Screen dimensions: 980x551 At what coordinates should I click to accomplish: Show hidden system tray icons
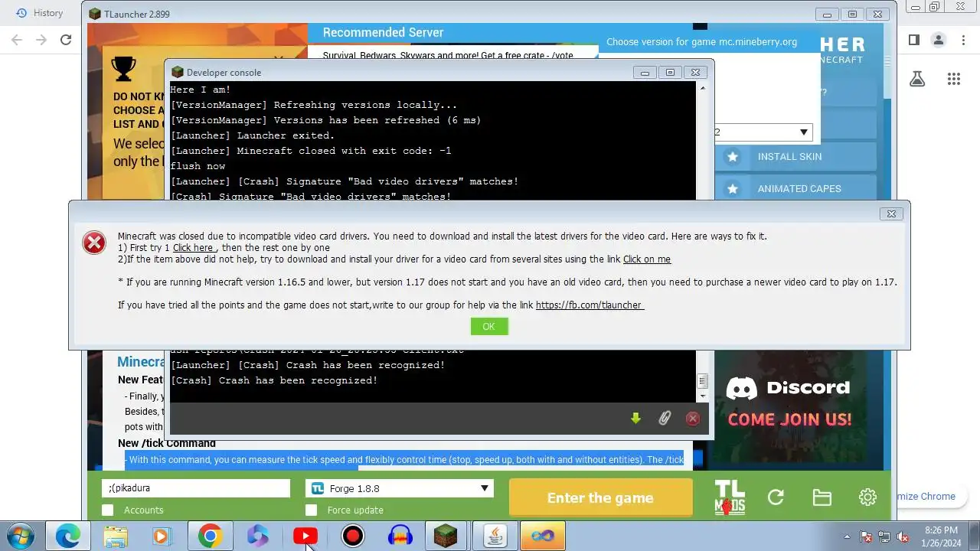[847, 536]
